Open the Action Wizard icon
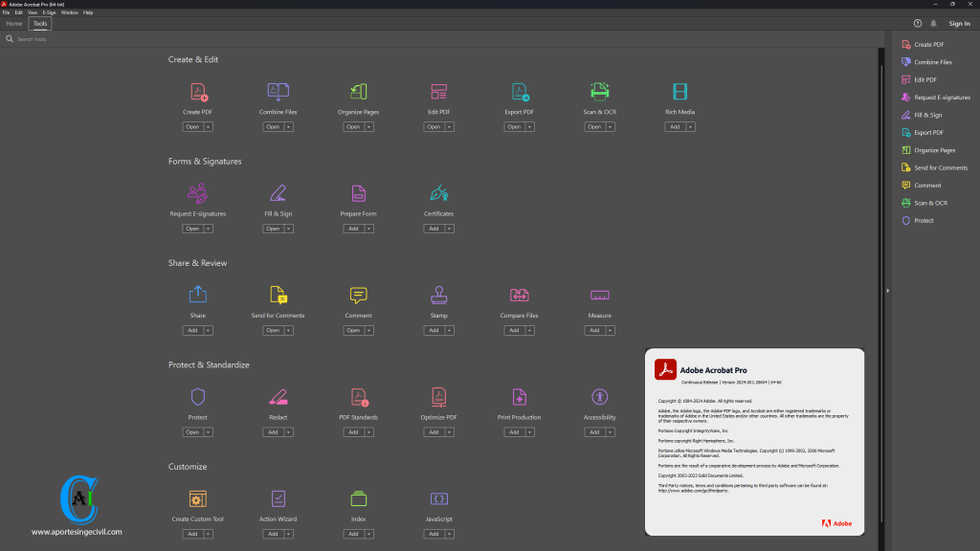The width and height of the screenshot is (980, 551). click(278, 498)
